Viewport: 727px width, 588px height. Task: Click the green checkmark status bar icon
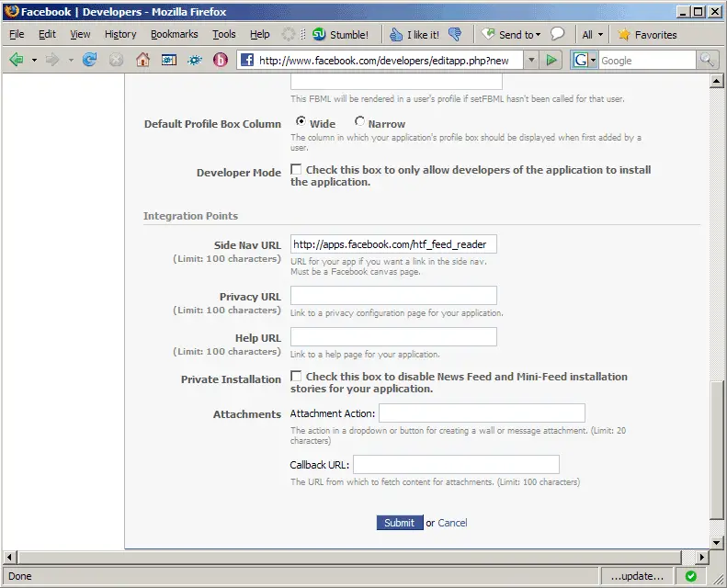(x=691, y=576)
